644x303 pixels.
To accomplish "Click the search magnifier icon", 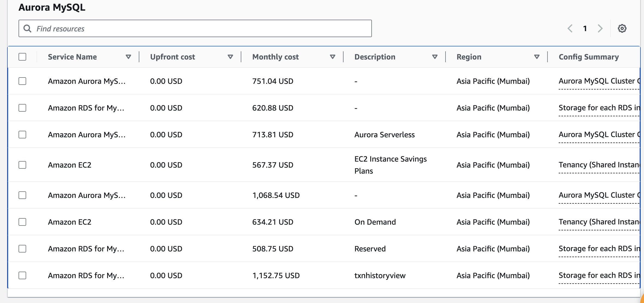I will (27, 28).
